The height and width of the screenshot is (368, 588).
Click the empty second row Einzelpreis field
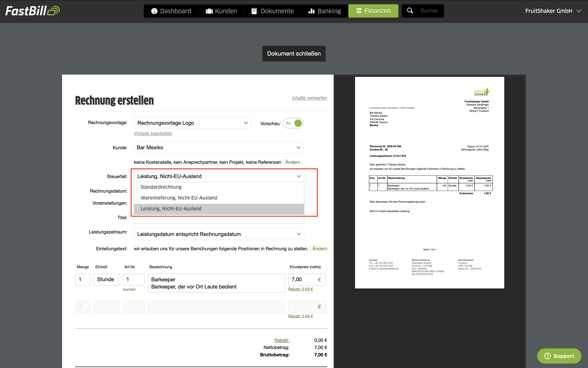coord(307,307)
